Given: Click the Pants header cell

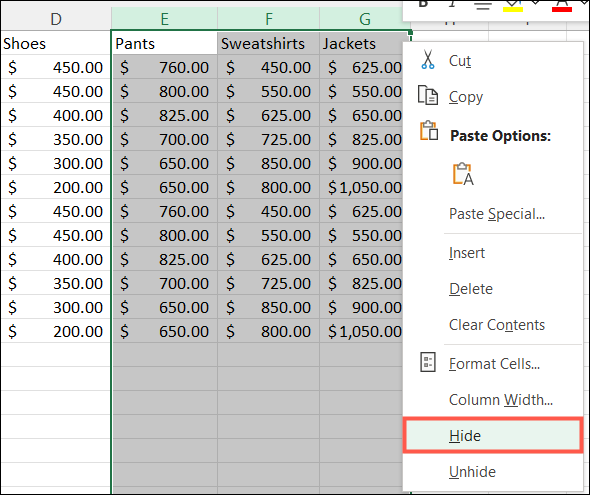Looking at the screenshot, I should click(164, 43).
